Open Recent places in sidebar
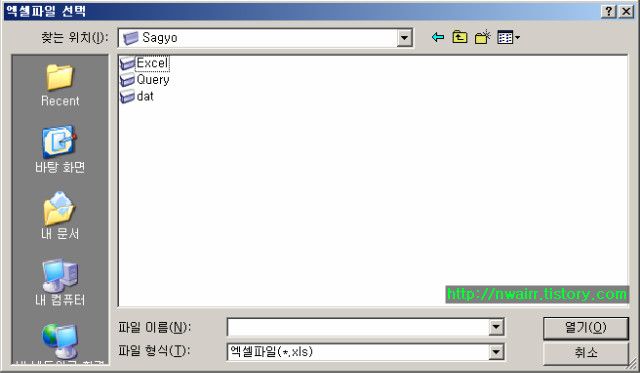Image resolution: width=640 pixels, height=373 pixels. pos(60,85)
